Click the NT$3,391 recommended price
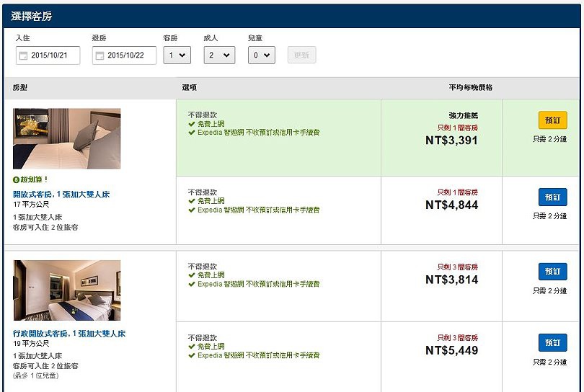Image resolution: width=584 pixels, height=392 pixels. (451, 141)
